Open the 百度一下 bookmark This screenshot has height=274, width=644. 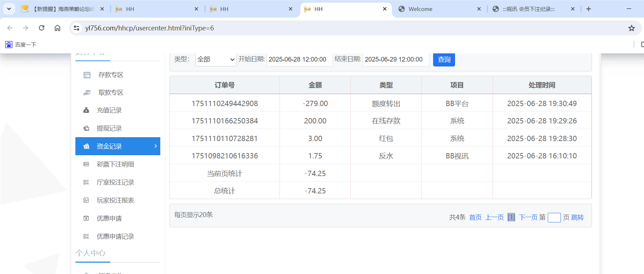click(x=21, y=45)
